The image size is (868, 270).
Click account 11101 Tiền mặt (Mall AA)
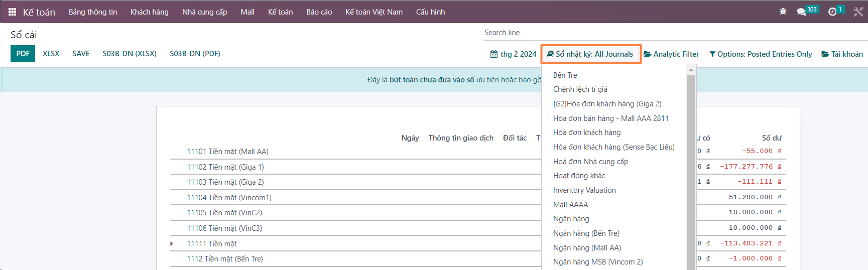227,152
